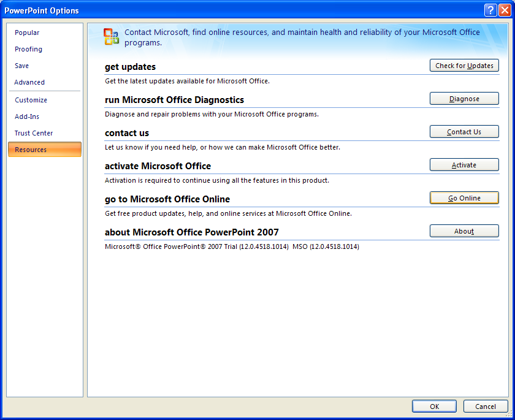The width and height of the screenshot is (515, 420).
Task: Click 'about Microsoft Office PowerPoint 2007' heading
Action: point(191,232)
